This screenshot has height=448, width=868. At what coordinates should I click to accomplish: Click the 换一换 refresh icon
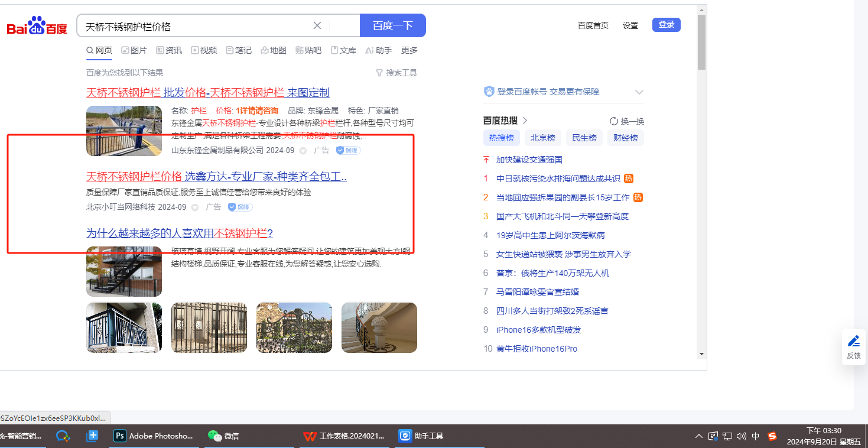point(613,121)
